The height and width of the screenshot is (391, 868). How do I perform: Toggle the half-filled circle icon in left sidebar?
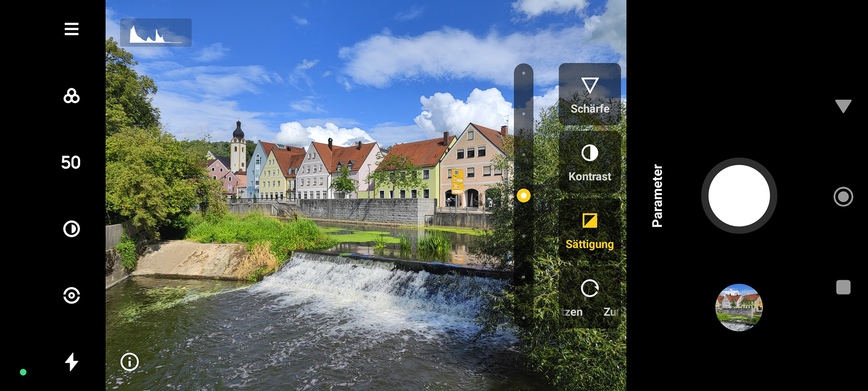click(71, 229)
